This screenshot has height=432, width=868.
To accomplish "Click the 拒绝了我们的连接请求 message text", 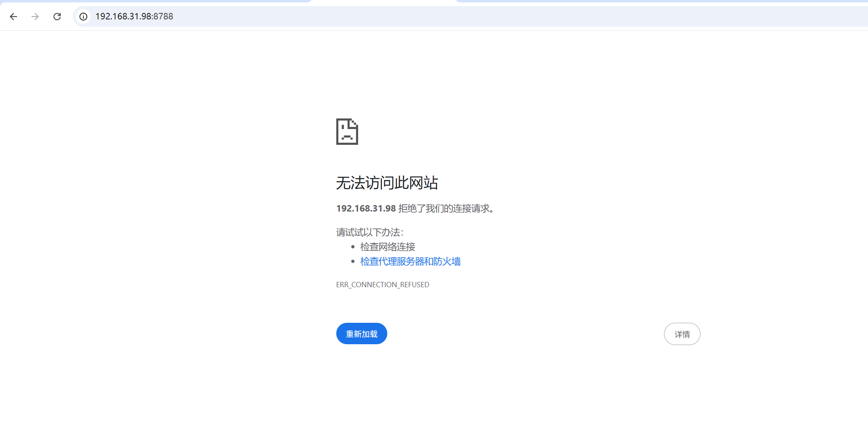I will 446,209.
